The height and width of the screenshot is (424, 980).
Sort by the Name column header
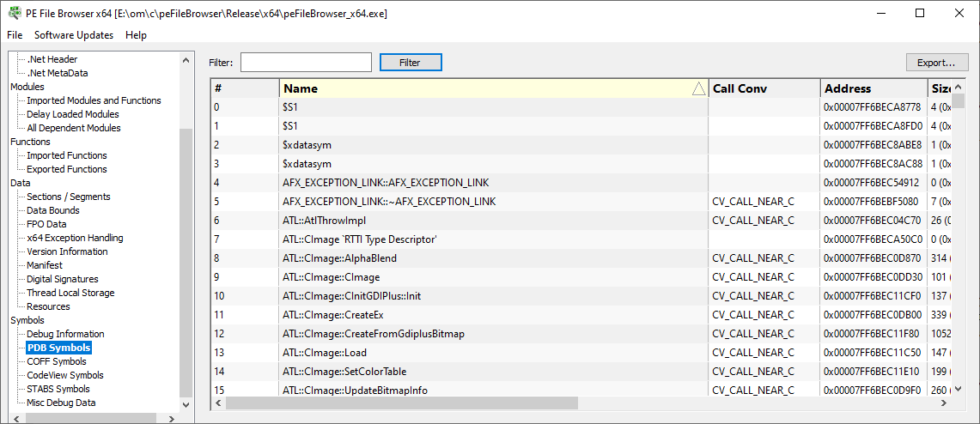494,88
